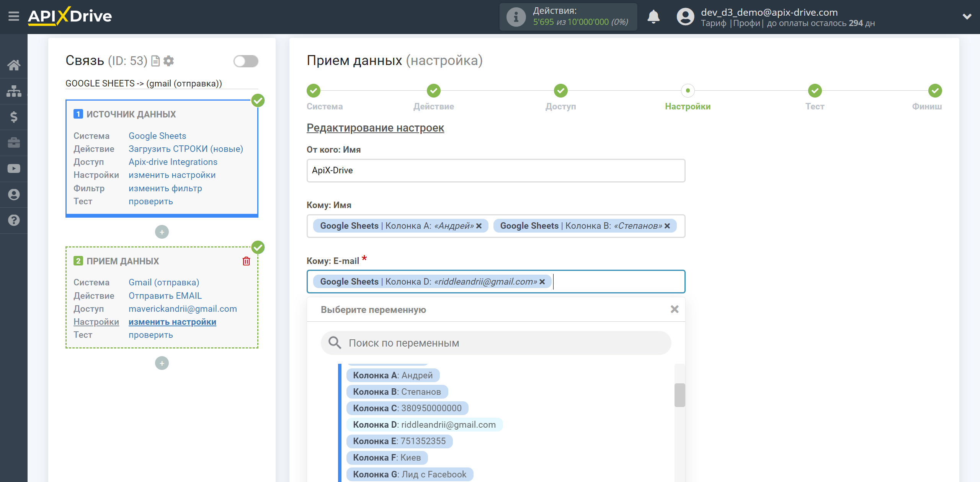Click the connection document icon

tap(155, 61)
